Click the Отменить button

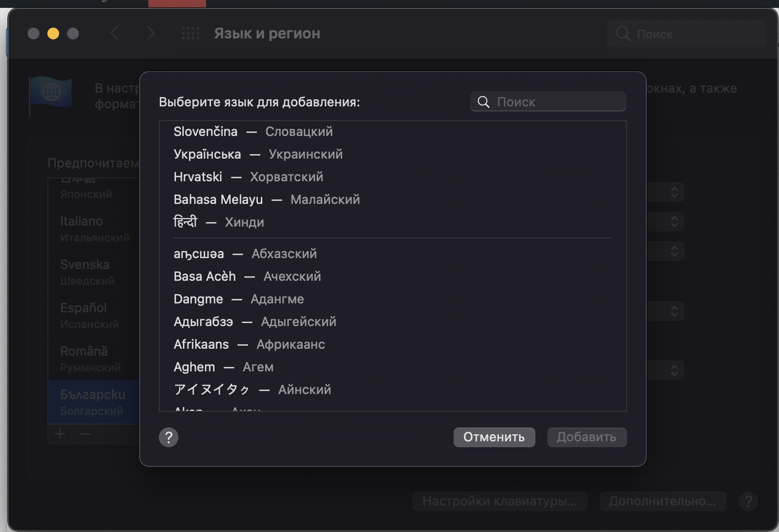[x=494, y=437]
